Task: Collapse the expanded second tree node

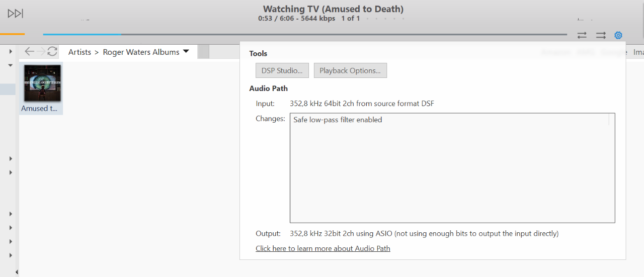Action: click(x=11, y=65)
